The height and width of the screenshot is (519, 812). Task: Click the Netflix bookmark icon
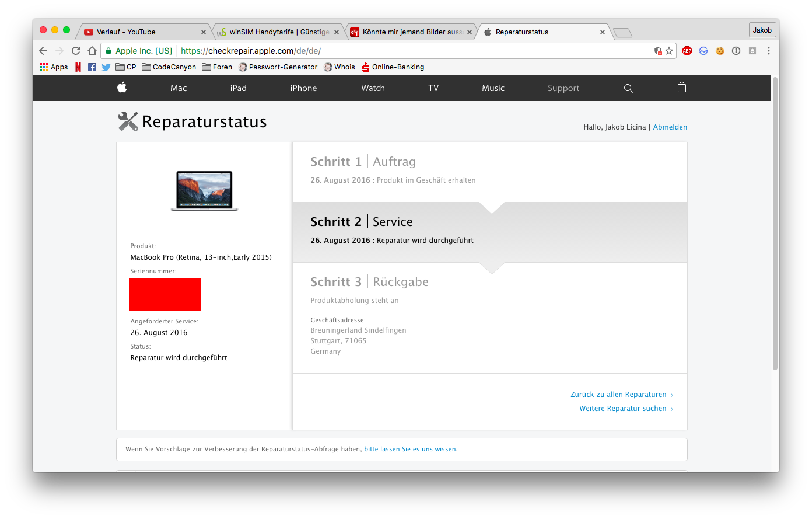pyautogui.click(x=78, y=67)
